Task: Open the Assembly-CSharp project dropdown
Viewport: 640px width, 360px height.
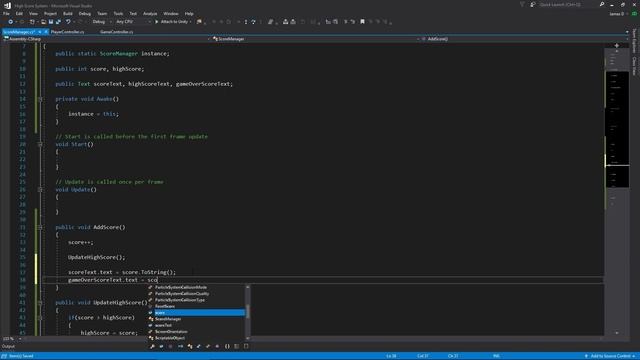Action: [x=107, y=39]
